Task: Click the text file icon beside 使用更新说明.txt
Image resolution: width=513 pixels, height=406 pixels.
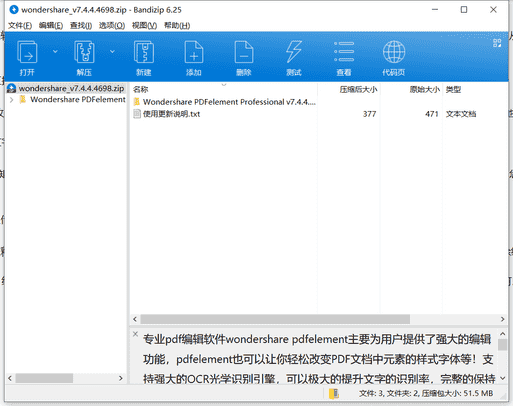Action: [x=137, y=114]
